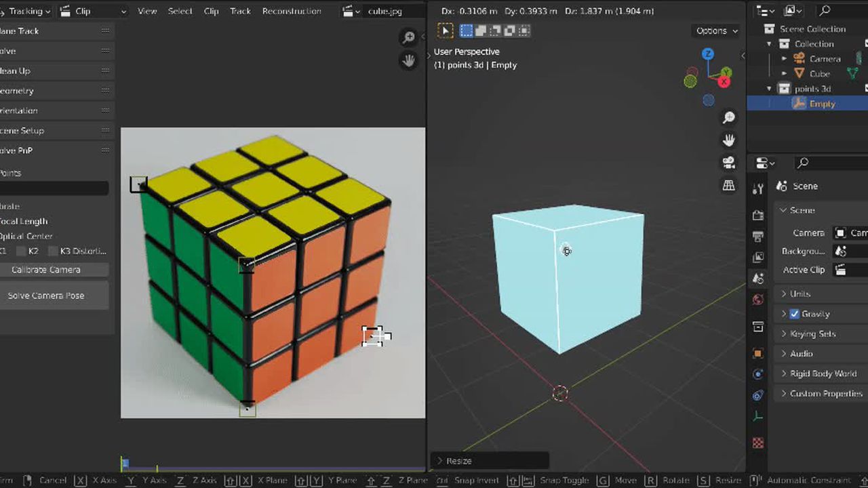Open the Output properties printer tab icon
Viewport: 868px width, 488px height.
click(758, 236)
